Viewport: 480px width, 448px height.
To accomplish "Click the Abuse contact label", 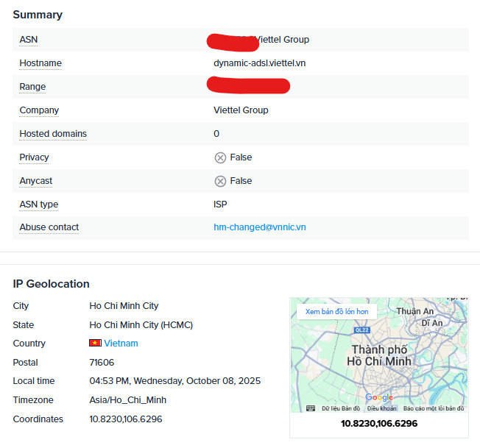I will [49, 227].
